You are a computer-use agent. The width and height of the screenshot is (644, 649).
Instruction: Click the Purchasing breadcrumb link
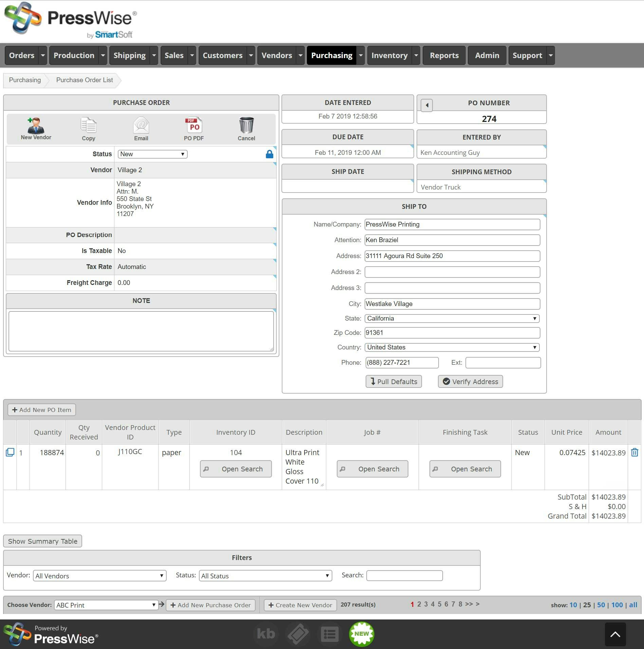pos(25,80)
